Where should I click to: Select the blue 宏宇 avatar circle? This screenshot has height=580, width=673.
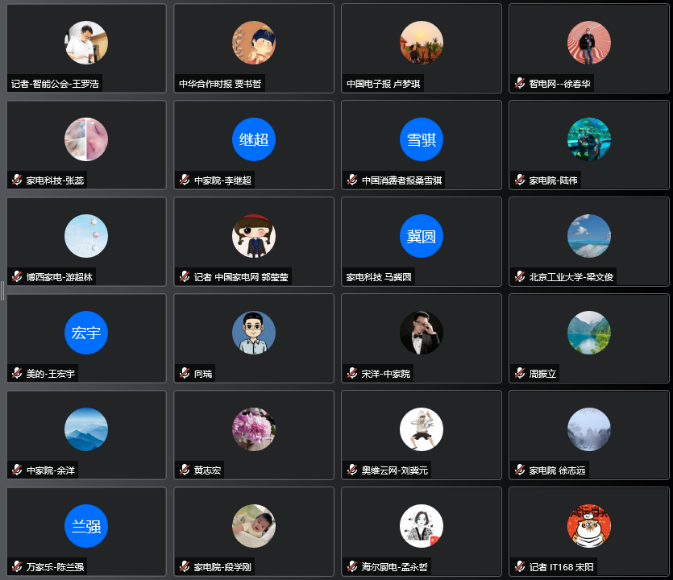coord(86,332)
